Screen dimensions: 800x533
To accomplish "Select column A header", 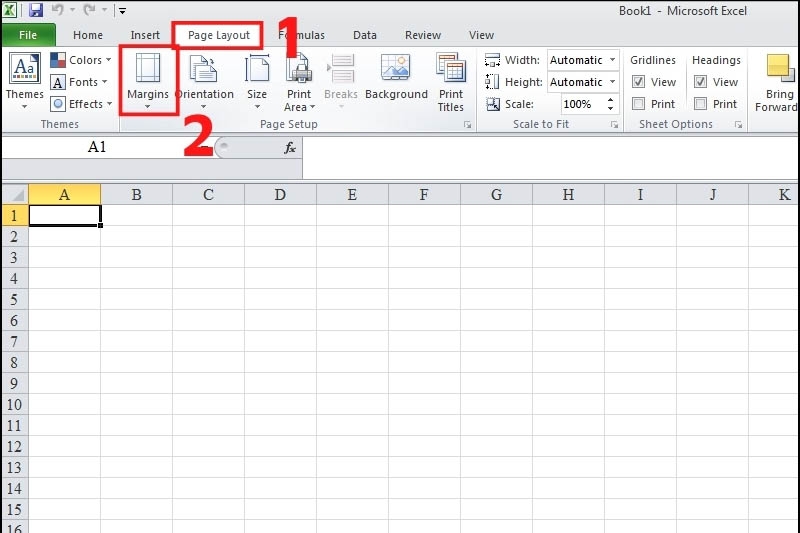I will [x=64, y=194].
